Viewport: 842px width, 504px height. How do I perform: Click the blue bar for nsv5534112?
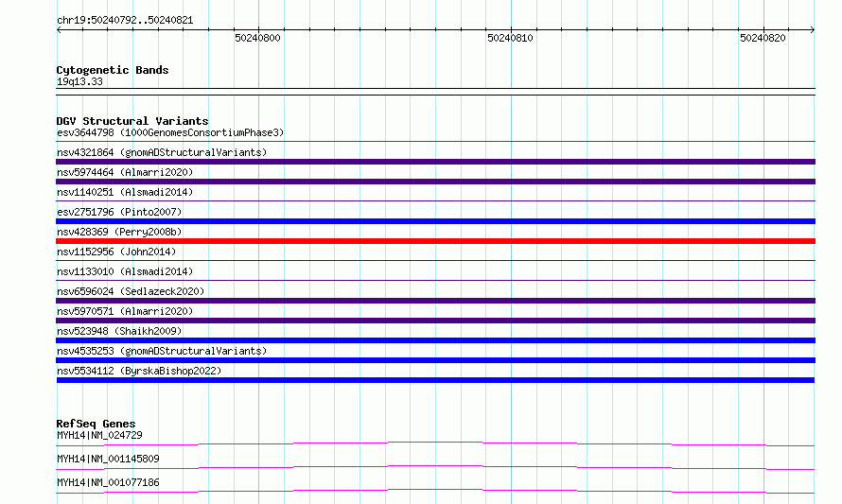point(435,380)
